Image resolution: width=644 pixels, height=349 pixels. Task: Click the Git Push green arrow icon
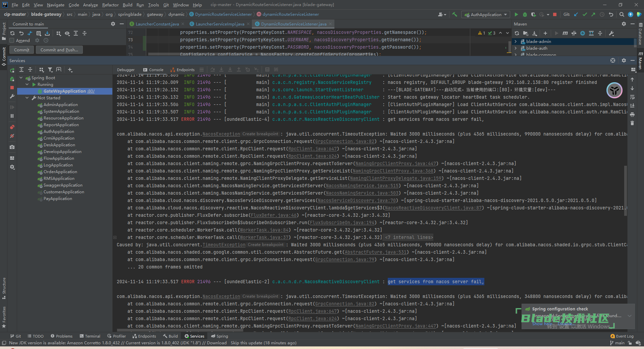pos(593,14)
